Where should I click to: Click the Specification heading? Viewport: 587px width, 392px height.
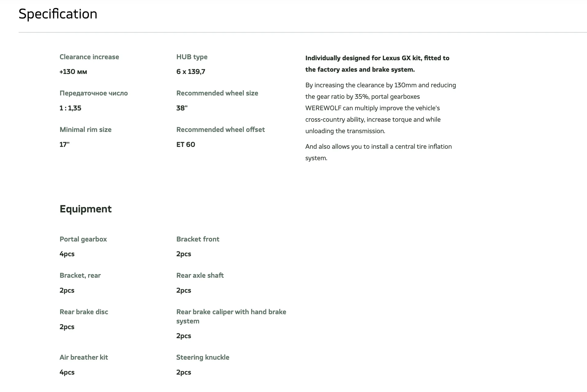(x=58, y=14)
